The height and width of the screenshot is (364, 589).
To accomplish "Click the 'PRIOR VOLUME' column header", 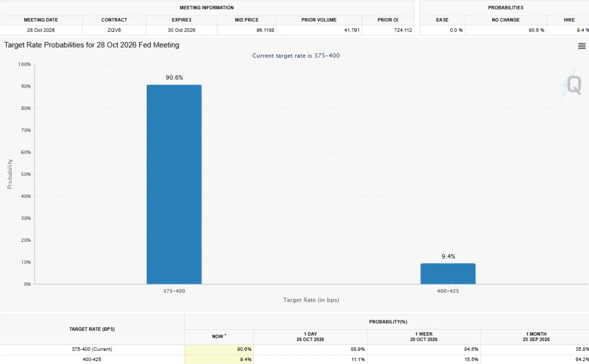I will [x=319, y=20].
